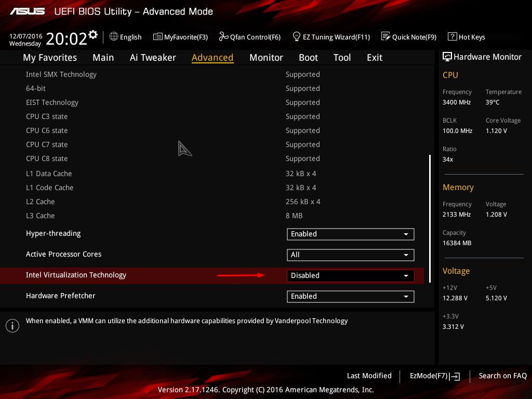Select the Hyper-threading row label
Screen dimensions: 532x399
pos(54,233)
